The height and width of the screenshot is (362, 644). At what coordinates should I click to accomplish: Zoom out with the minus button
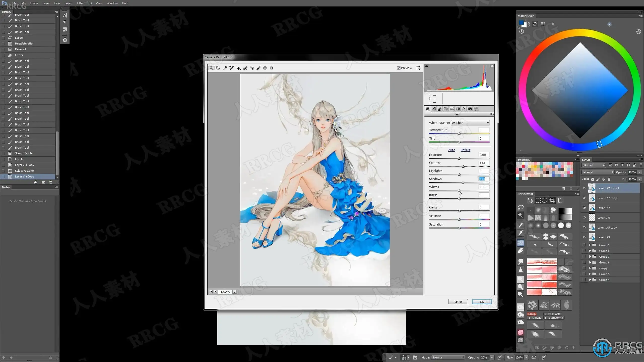pos(211,292)
